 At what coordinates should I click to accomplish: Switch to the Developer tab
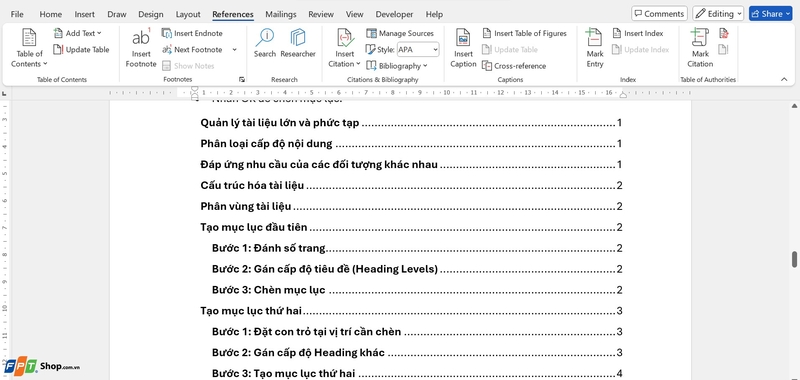click(394, 14)
